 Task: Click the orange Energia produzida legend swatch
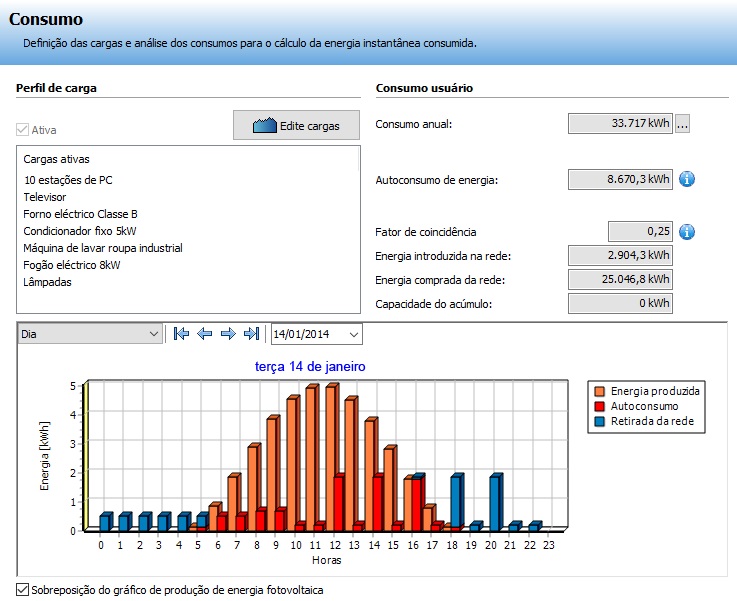[599, 391]
